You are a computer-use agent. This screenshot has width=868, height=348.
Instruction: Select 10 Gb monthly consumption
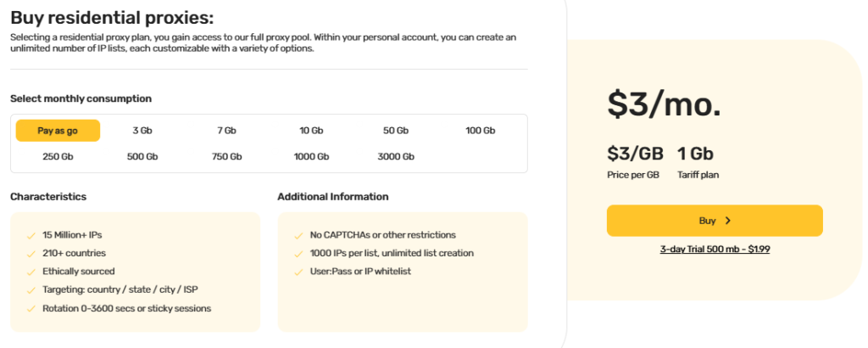tap(311, 131)
